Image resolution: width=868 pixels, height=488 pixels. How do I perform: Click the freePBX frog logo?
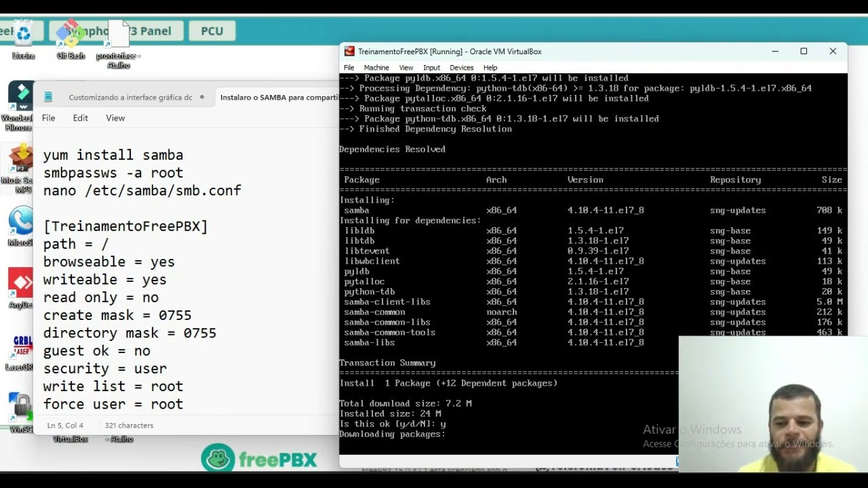coord(218,459)
